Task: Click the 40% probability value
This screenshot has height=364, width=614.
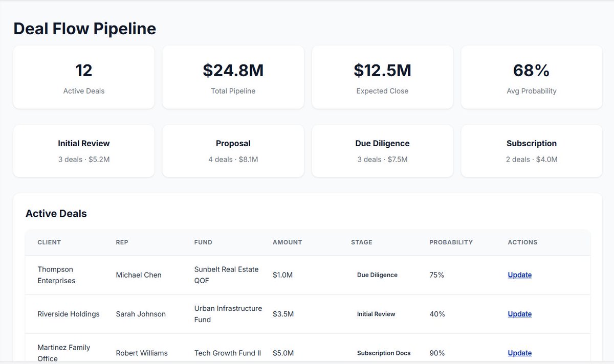Action: [x=437, y=314]
